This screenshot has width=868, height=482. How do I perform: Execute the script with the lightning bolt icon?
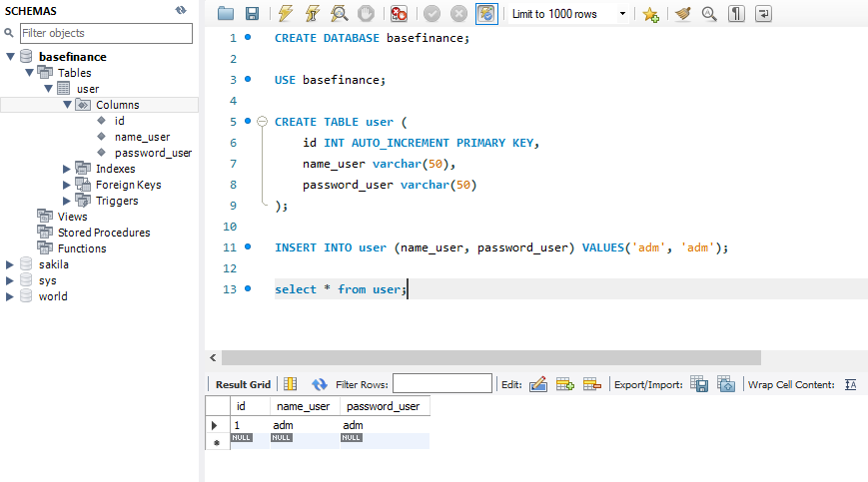coord(285,14)
